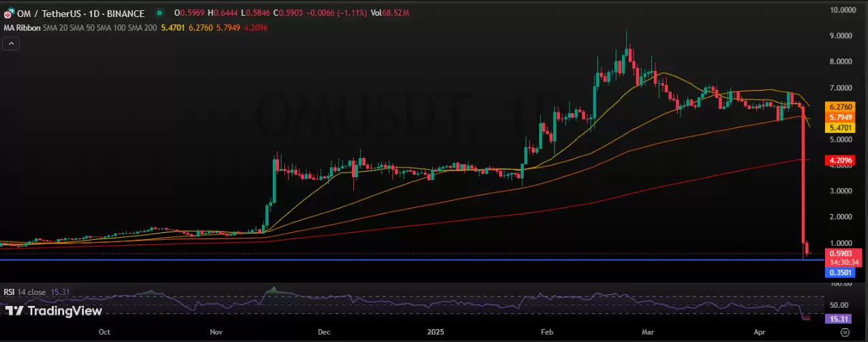868x342 pixels.
Task: Click the OM coin symbol icon
Action: 7,13
